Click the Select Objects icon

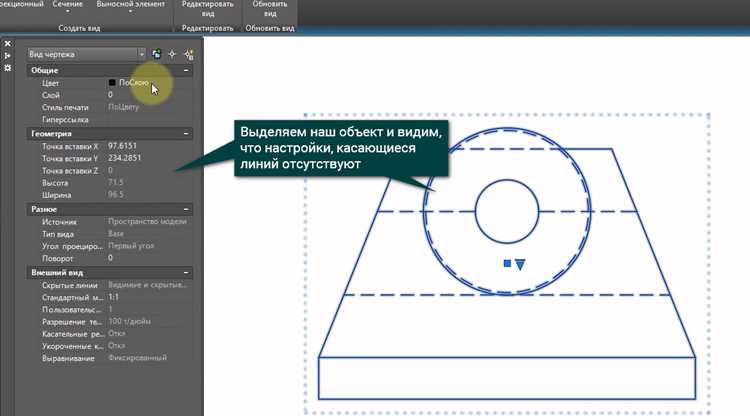point(172,55)
